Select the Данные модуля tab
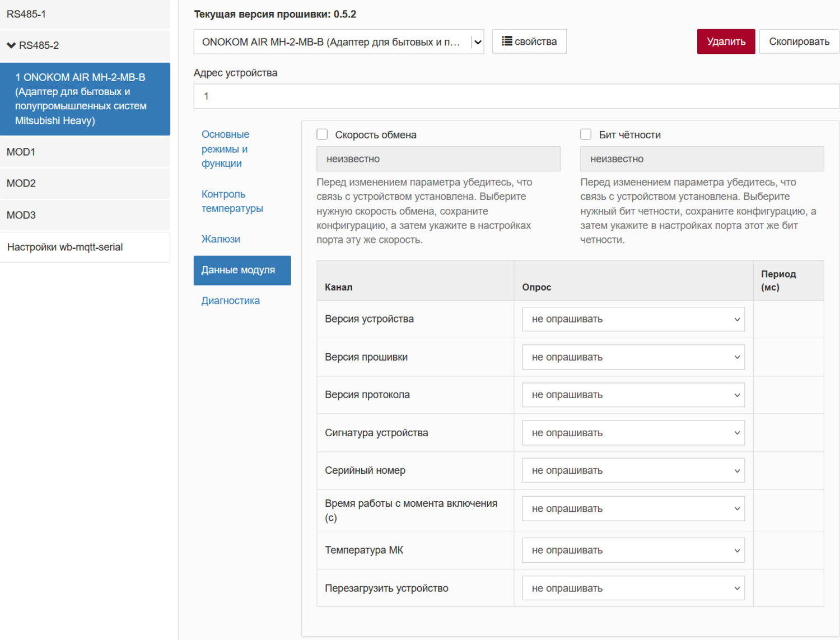The width and height of the screenshot is (840, 640). (242, 270)
